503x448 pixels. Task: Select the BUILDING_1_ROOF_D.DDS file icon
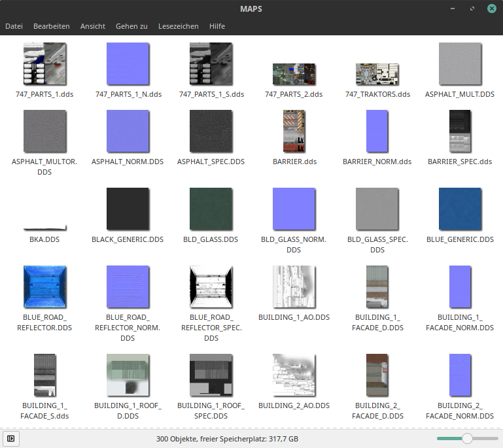point(128,375)
